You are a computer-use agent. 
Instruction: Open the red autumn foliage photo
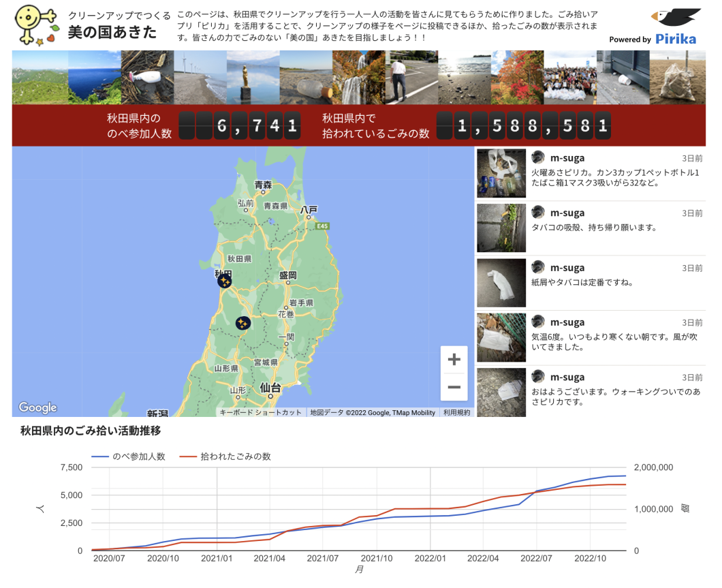point(518,78)
